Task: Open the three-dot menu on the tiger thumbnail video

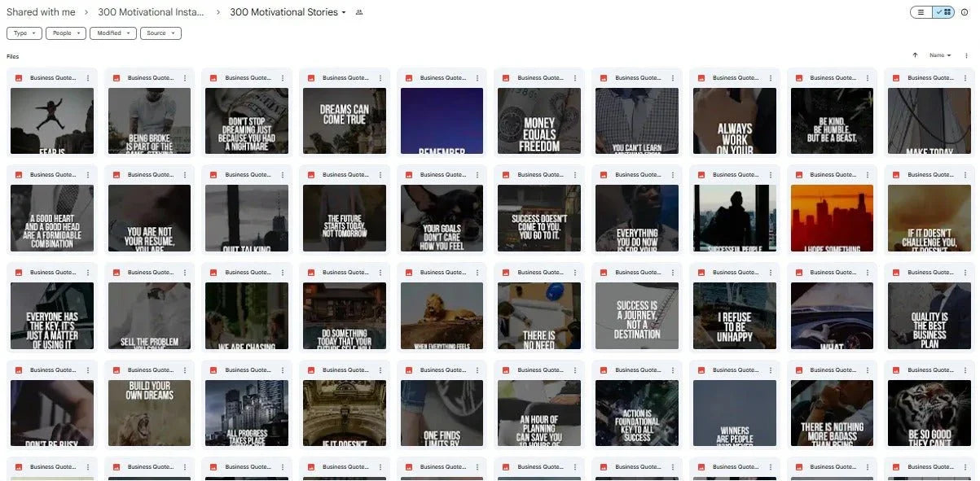Action: (965, 369)
